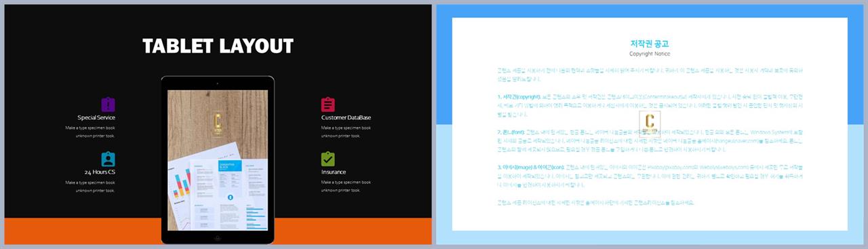Select the tablet screen image with the resume papers
The image size is (868, 249).
[x=218, y=159]
